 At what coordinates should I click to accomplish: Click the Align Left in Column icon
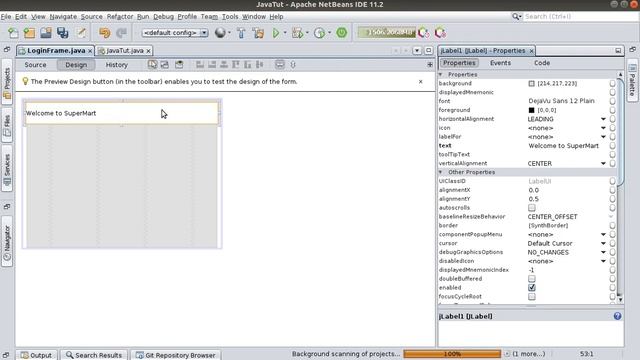pos(200,64)
